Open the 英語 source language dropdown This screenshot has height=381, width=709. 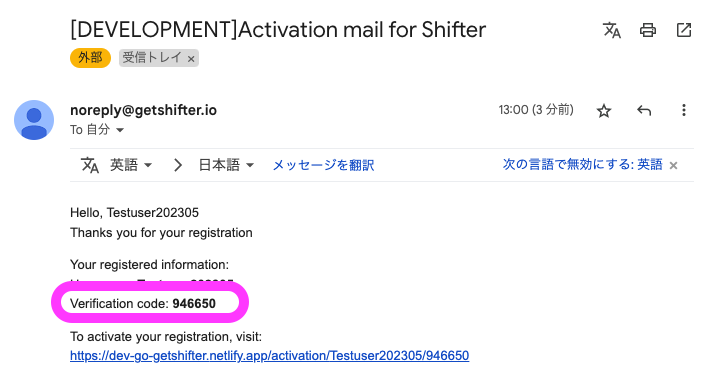131,165
